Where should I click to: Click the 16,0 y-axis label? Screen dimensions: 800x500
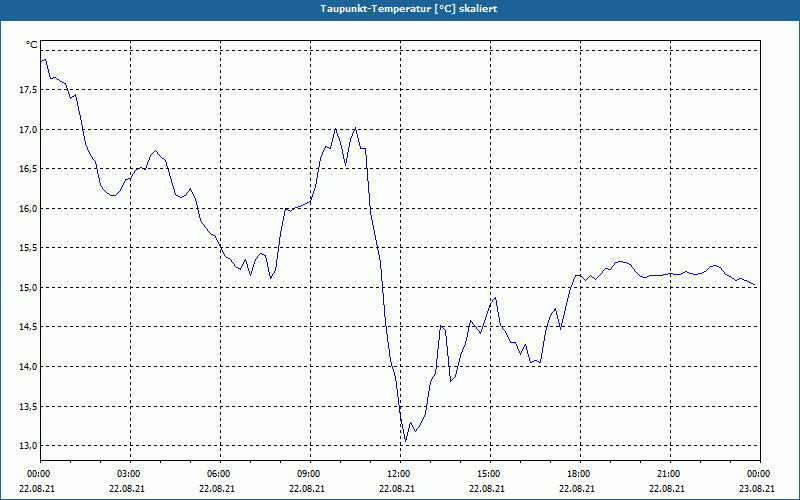pyautogui.click(x=28, y=209)
